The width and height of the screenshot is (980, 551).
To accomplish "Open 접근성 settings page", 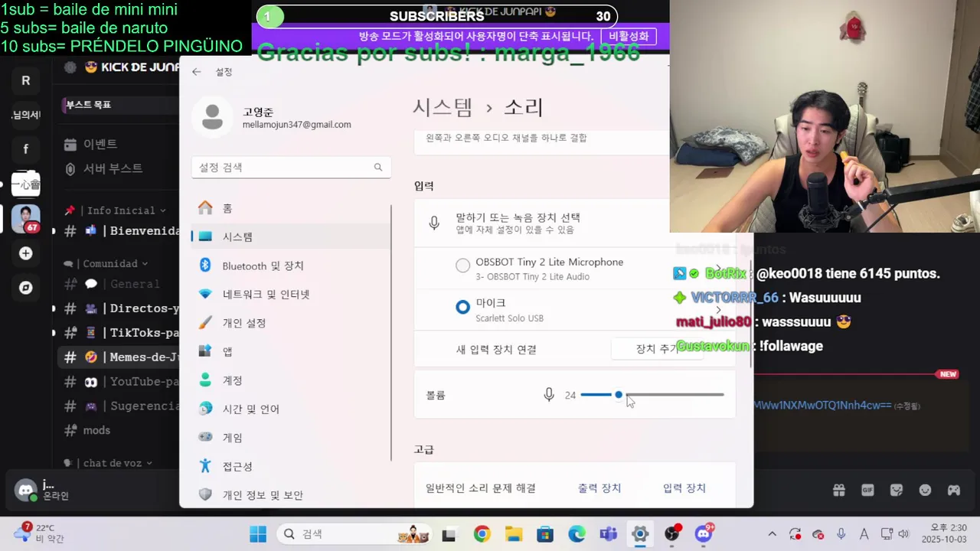I will coord(291,466).
